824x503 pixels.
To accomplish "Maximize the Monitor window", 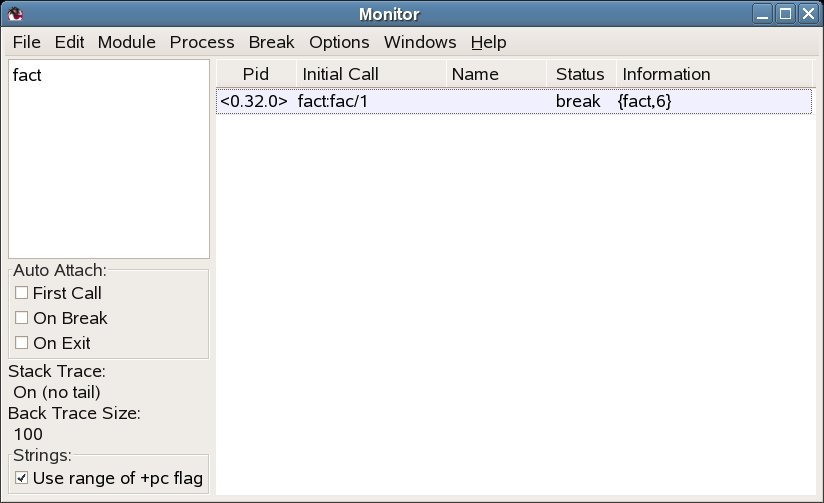I will point(786,14).
